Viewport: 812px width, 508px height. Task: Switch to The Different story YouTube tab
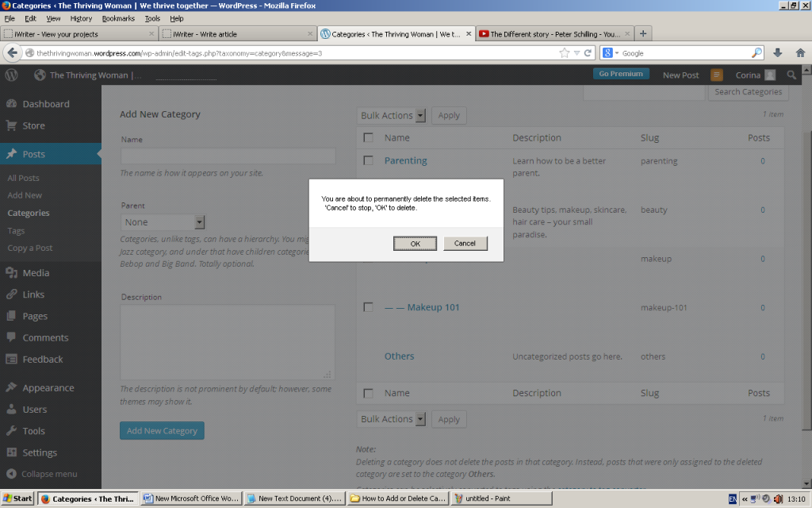coord(554,33)
